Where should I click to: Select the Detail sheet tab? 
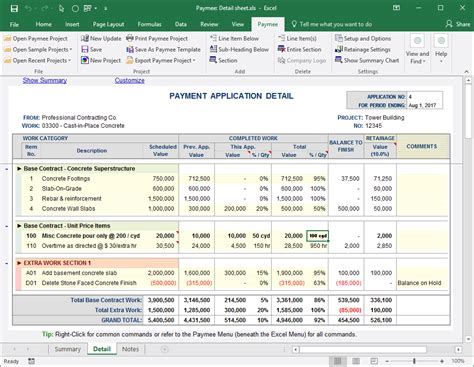point(102,349)
